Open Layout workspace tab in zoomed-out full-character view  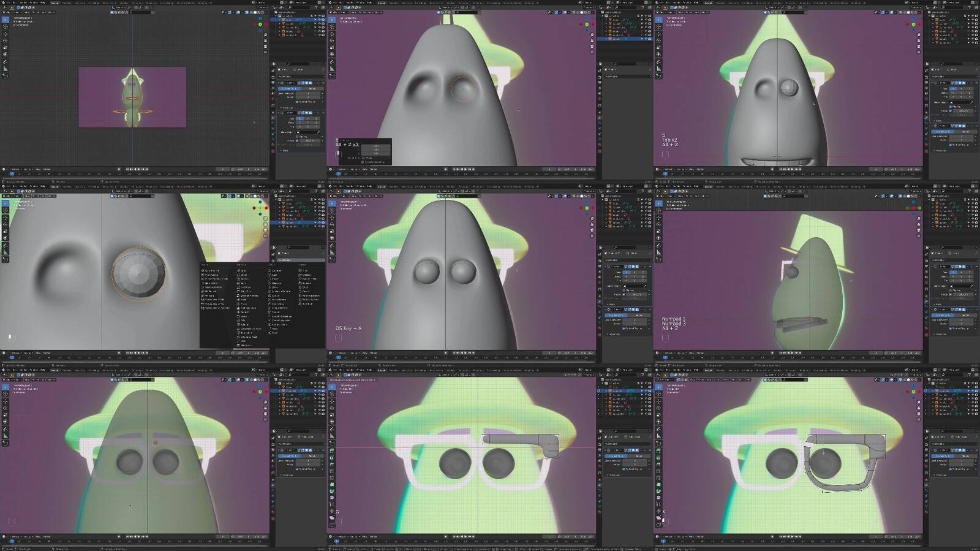[55, 3]
